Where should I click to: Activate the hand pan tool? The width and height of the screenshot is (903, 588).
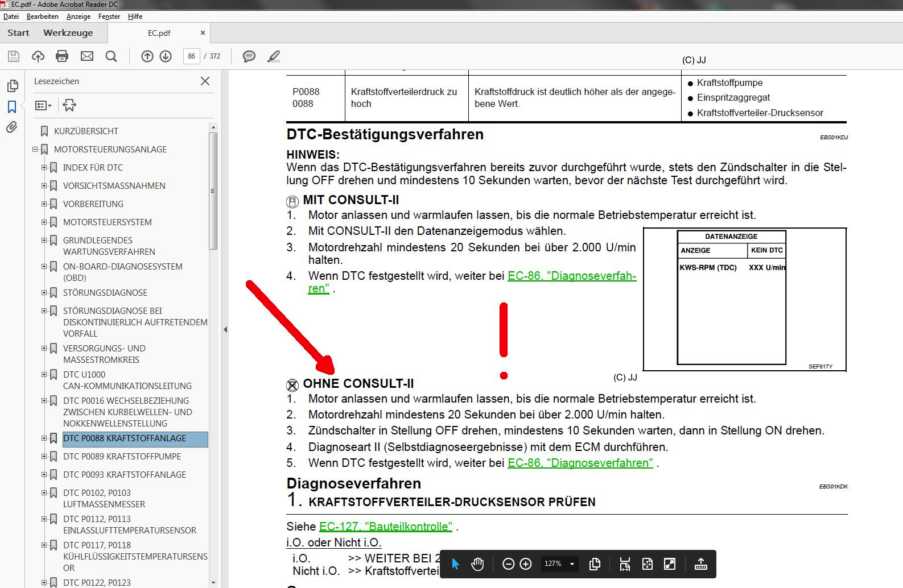477,564
